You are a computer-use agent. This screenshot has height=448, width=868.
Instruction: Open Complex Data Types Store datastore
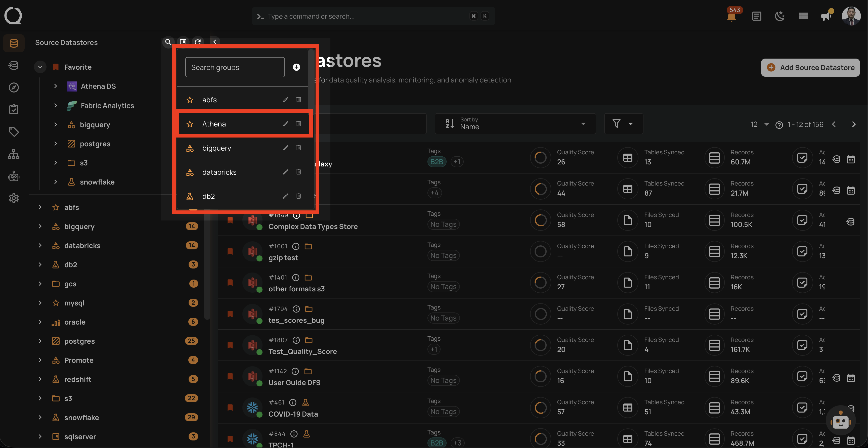tap(313, 227)
